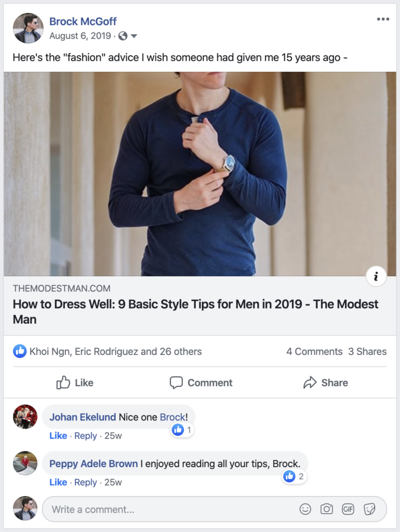Like Johan Ekelund's comment
The height and width of the screenshot is (532, 400).
point(58,436)
